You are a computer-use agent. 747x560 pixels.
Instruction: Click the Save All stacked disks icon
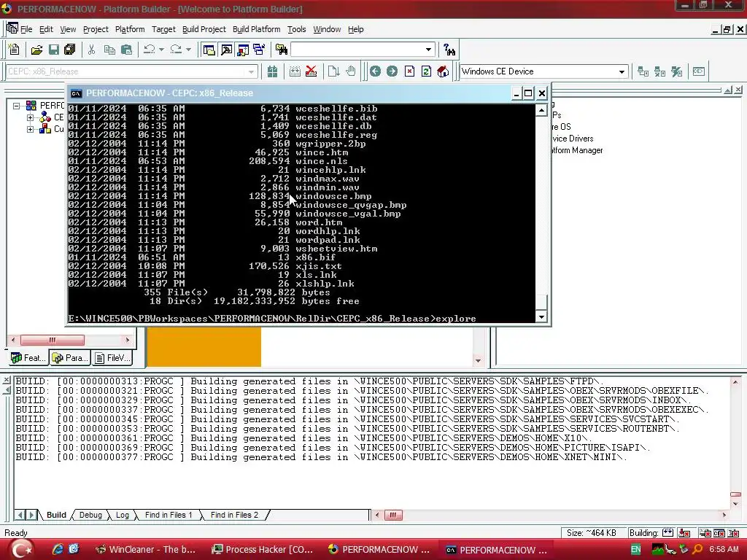coord(69,50)
